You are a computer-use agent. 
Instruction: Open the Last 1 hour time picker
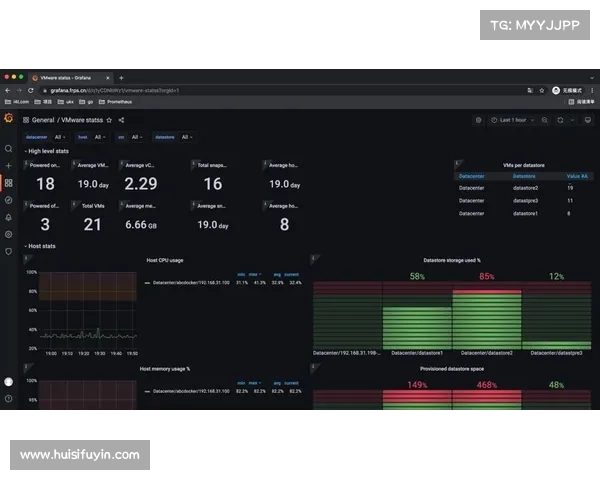click(x=512, y=120)
